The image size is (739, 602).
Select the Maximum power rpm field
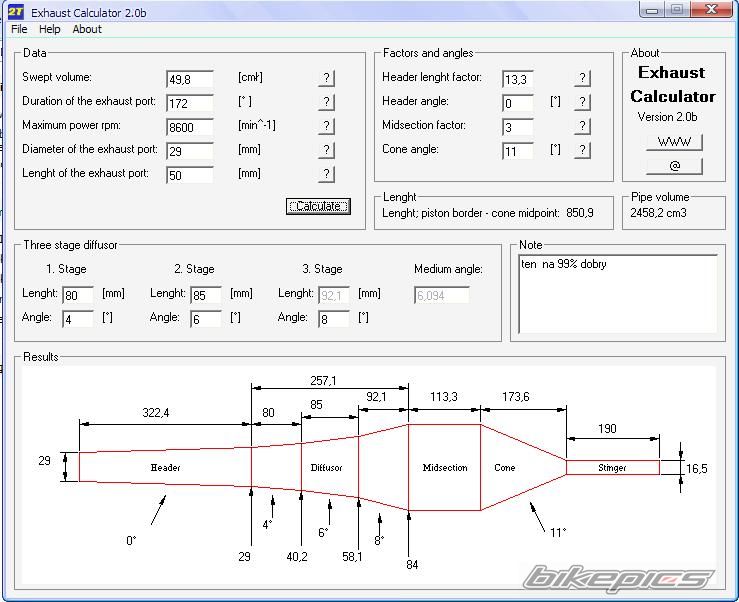point(190,127)
